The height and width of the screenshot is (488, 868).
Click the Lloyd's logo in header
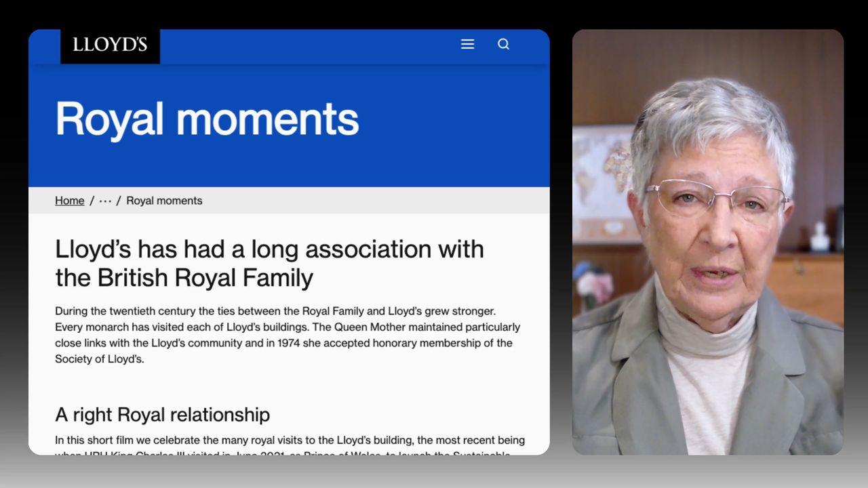(110, 45)
